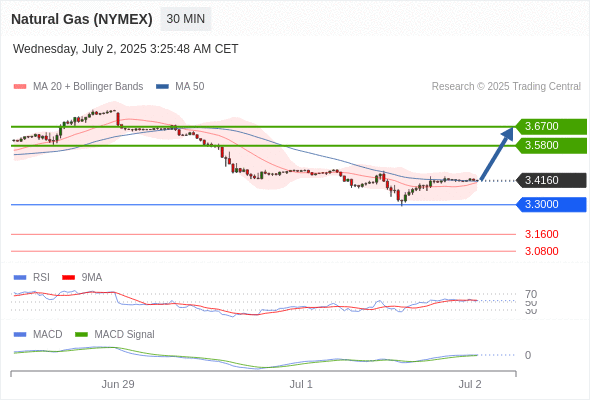Select the 3.3000 blue pivot tag

point(551,204)
